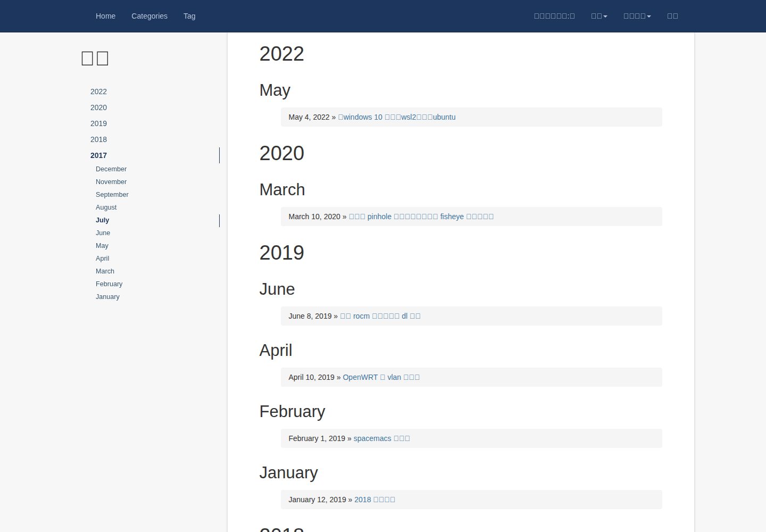This screenshot has height=532, width=766.
Task: Click the date text "May 4, 2022"
Action: 309,117
